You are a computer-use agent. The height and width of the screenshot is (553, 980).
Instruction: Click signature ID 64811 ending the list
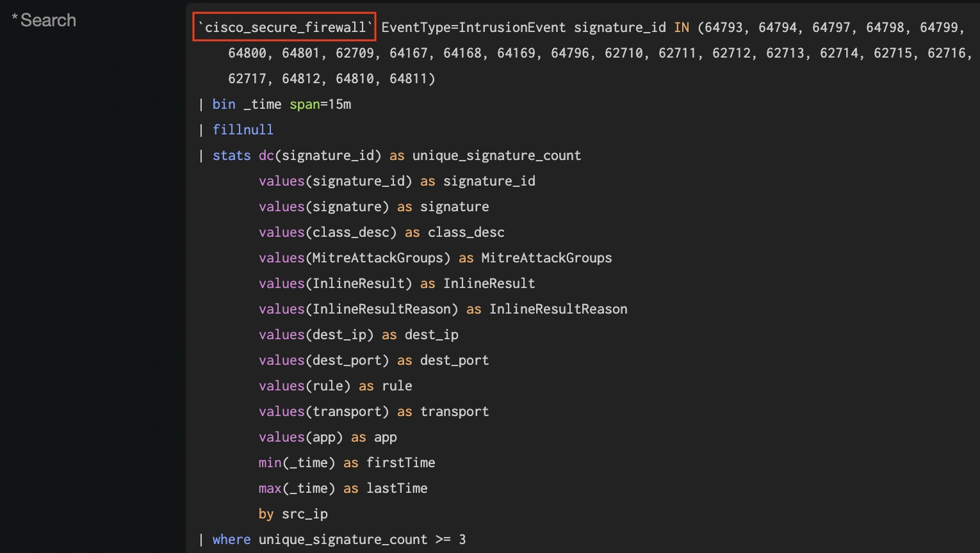[x=409, y=79]
